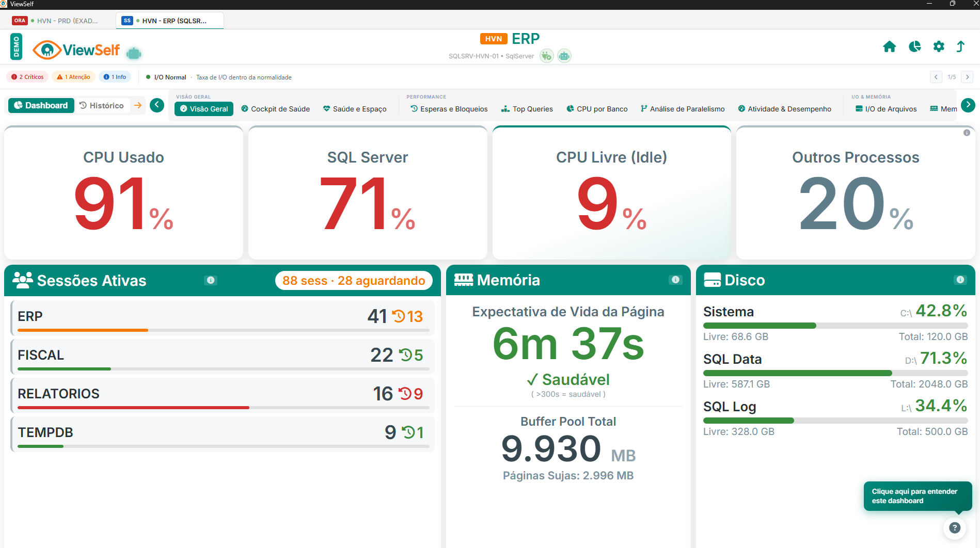Open the settings gear icon
The width and height of the screenshot is (980, 548).
[x=939, y=47]
